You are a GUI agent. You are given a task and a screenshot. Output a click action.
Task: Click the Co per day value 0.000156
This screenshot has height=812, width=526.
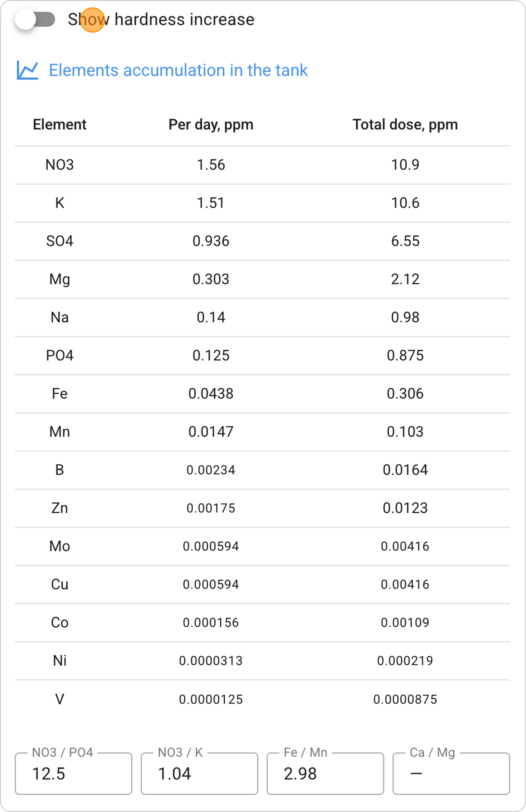pos(211,623)
